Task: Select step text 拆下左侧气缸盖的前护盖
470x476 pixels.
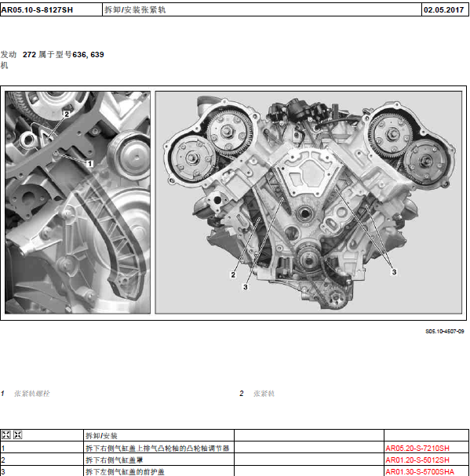Action: coord(125,472)
